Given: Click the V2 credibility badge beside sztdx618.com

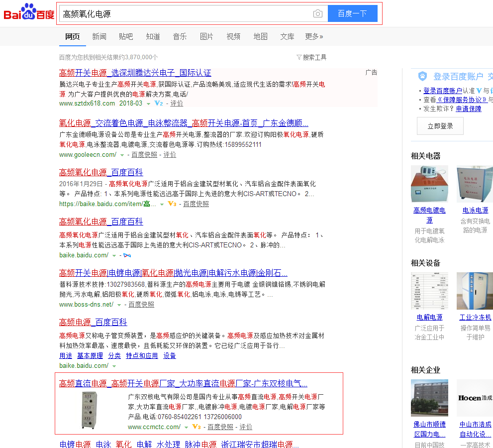Looking at the screenshot, I should (159, 103).
